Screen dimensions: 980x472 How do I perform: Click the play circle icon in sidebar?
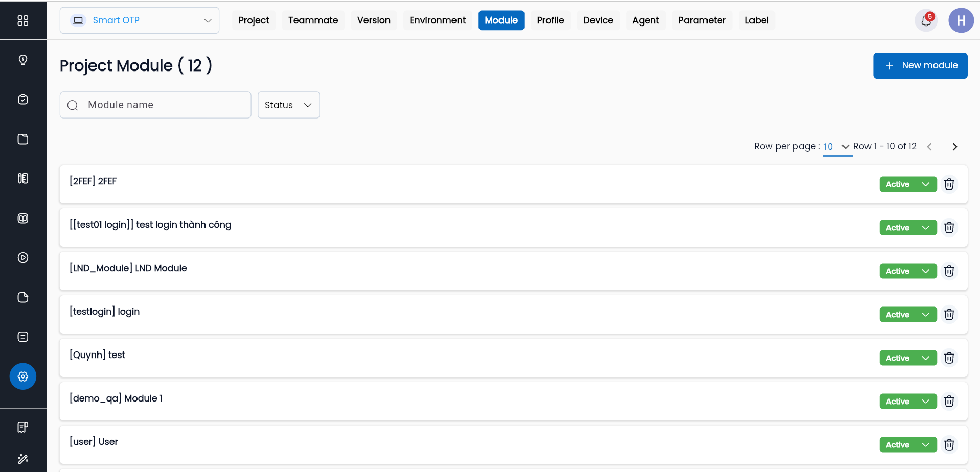(x=23, y=257)
